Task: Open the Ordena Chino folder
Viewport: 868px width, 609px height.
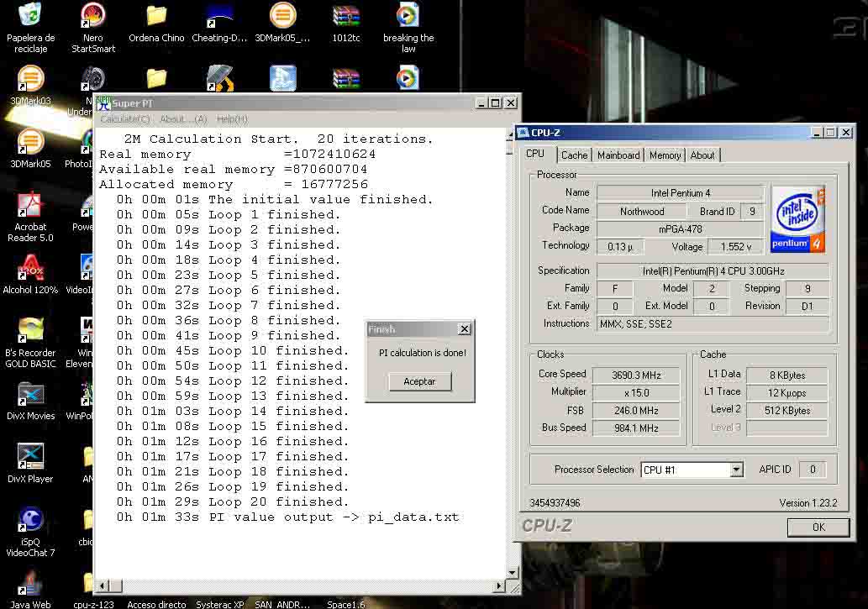Action: pos(156,17)
